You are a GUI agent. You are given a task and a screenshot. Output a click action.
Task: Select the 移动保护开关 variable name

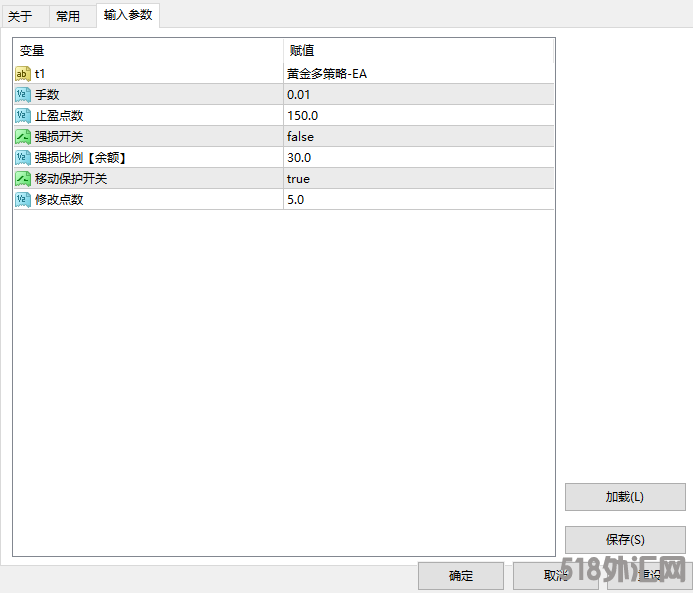point(71,179)
